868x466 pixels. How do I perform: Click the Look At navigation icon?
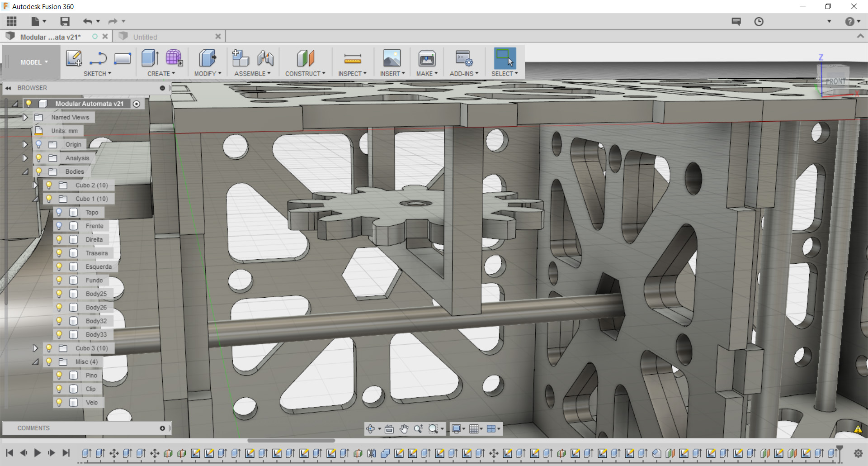[389, 429]
